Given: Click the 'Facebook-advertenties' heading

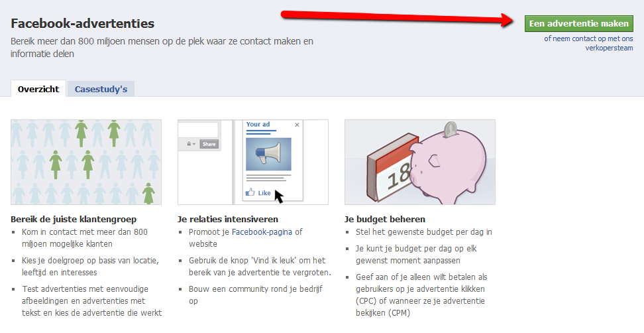Looking at the screenshot, I should pyautogui.click(x=83, y=23).
